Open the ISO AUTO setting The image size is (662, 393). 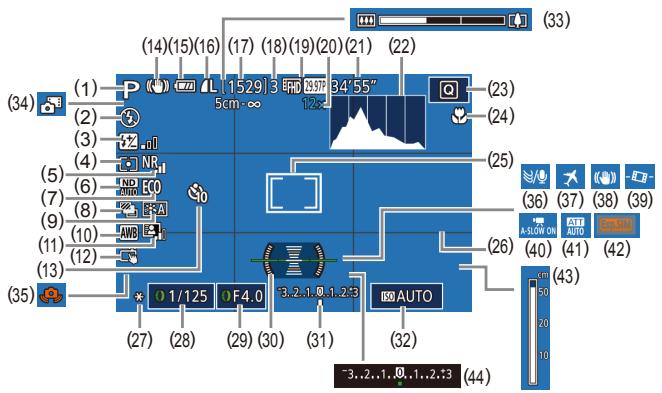point(407,296)
